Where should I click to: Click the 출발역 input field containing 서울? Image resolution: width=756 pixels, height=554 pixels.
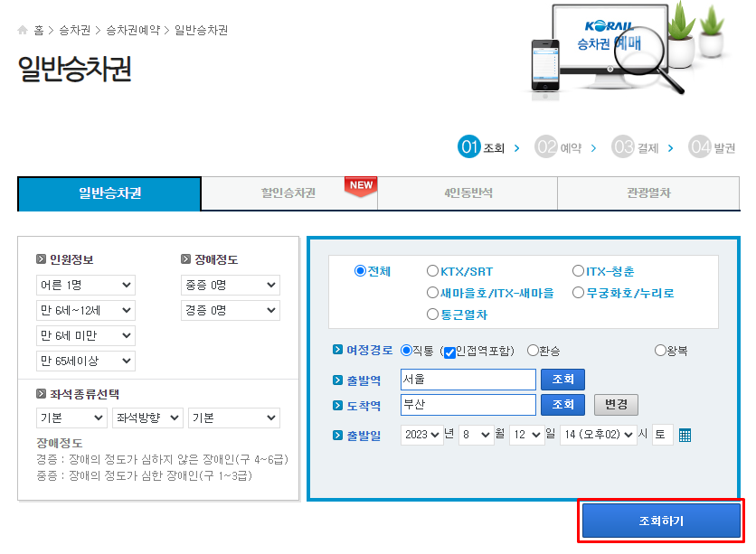click(468, 380)
